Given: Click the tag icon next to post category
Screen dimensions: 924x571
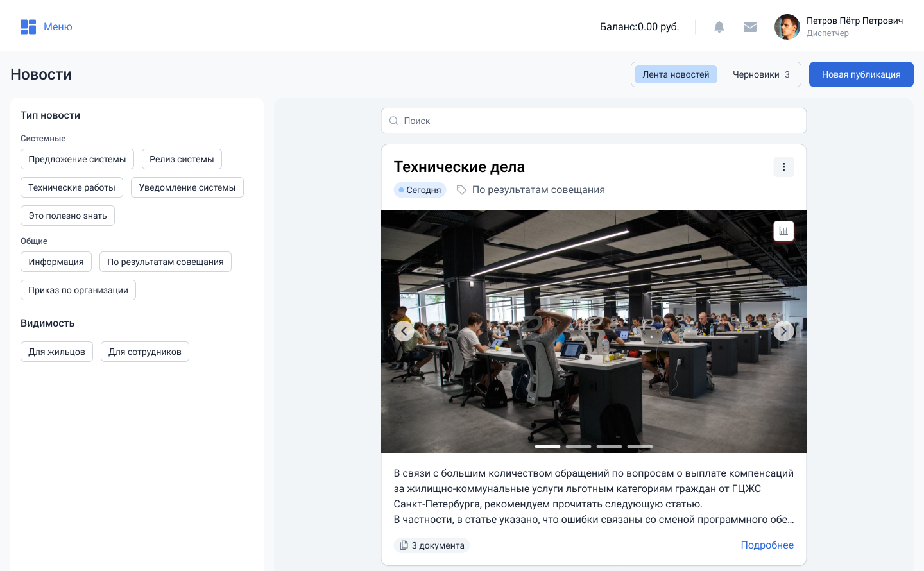Looking at the screenshot, I should pos(461,190).
